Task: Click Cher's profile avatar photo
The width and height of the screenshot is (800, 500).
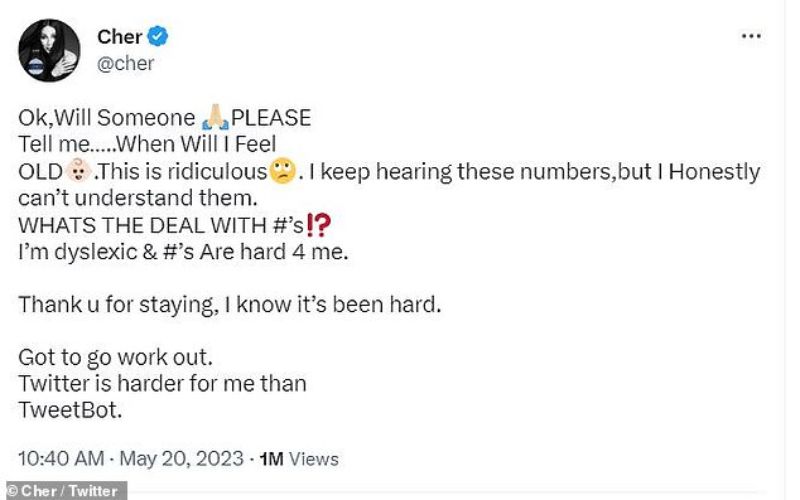Action: coord(48,50)
